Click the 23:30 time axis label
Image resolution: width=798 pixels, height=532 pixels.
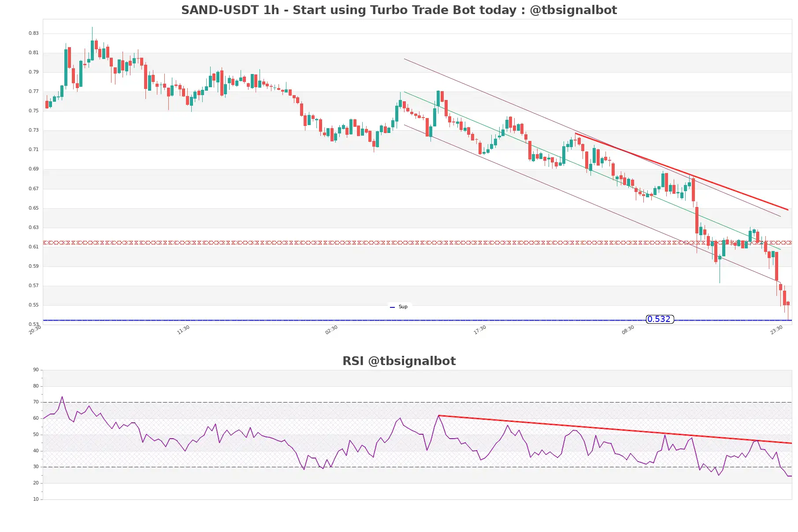point(776,330)
